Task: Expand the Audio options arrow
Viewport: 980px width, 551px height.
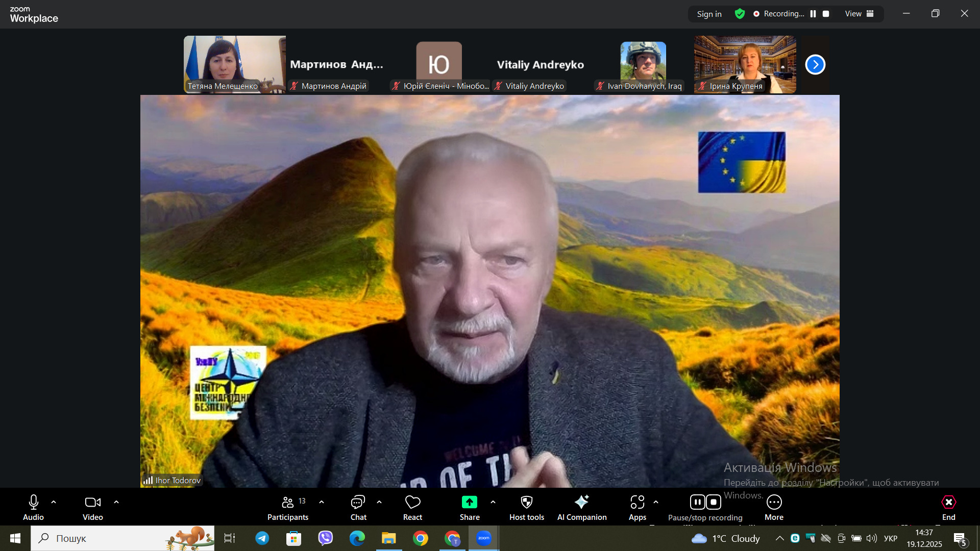Action: [54, 503]
